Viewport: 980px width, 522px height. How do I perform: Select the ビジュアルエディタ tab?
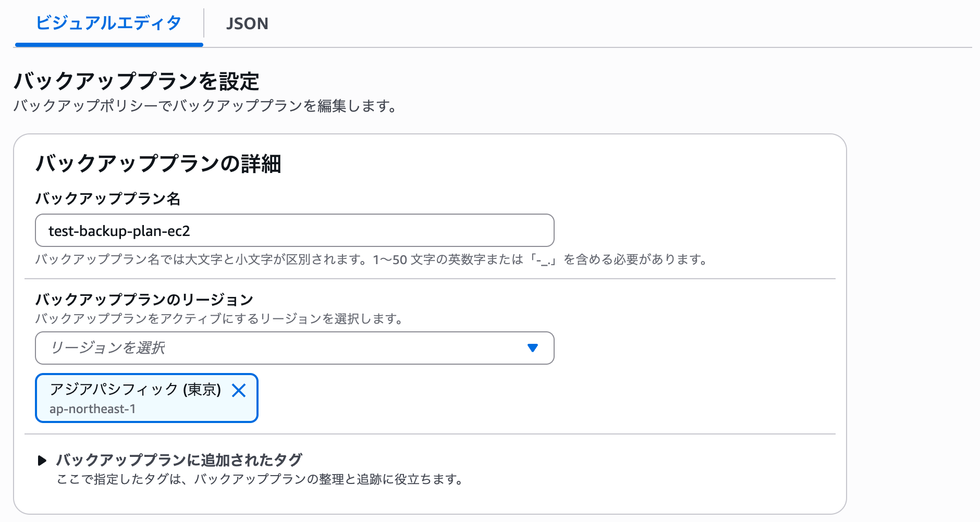tap(108, 24)
